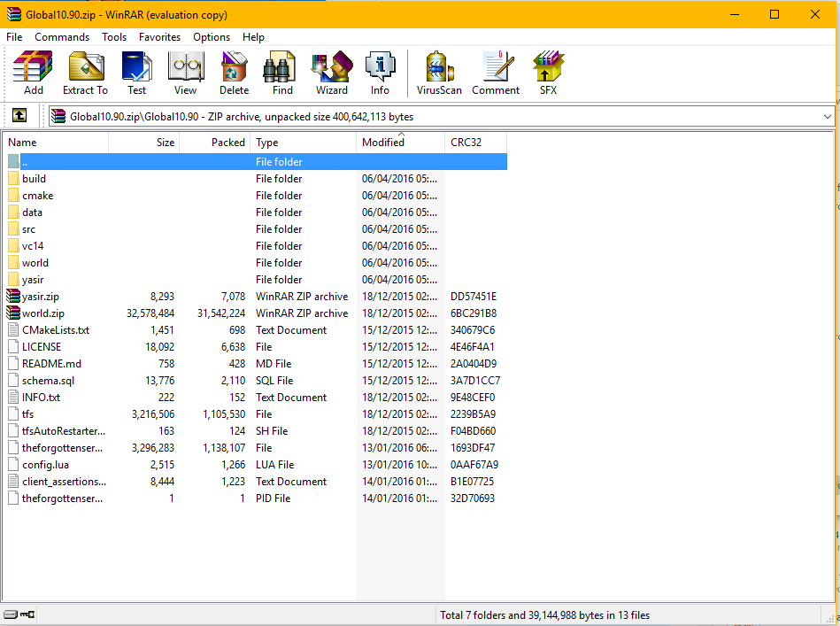840x626 pixels.
Task: Select the tfsAutoRestarter file name
Action: point(64,431)
